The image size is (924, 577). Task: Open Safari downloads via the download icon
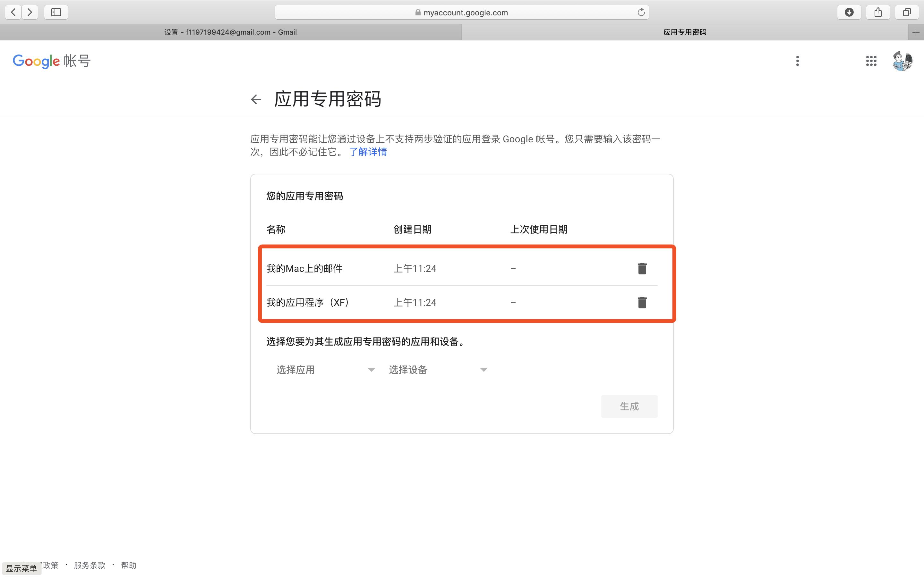pyautogui.click(x=849, y=12)
